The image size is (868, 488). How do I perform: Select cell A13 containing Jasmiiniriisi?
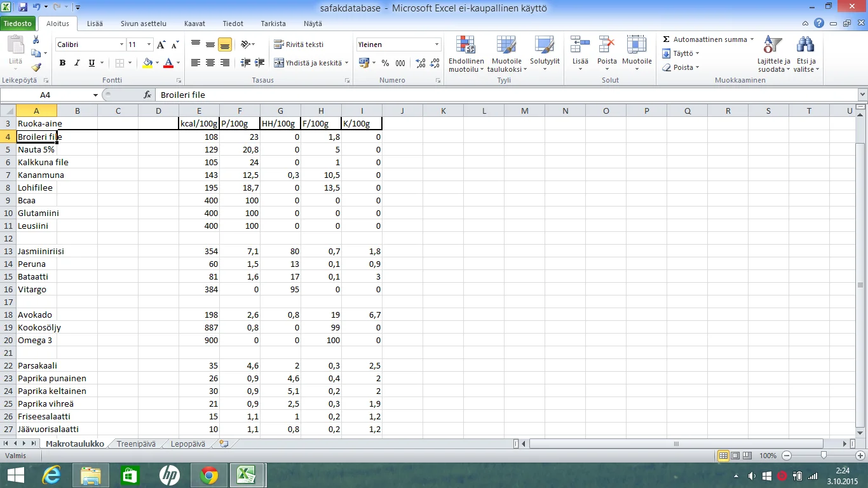point(36,251)
